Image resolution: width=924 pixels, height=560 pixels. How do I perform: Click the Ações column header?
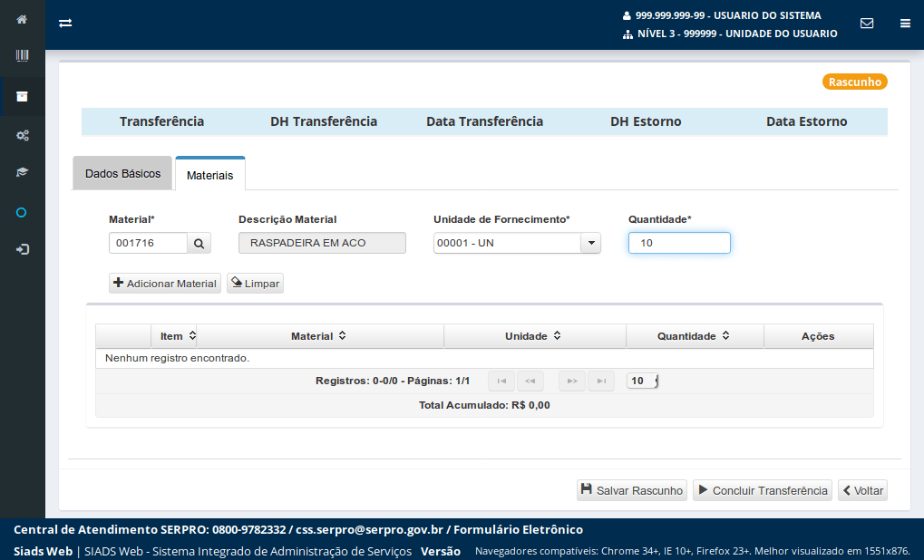click(818, 336)
